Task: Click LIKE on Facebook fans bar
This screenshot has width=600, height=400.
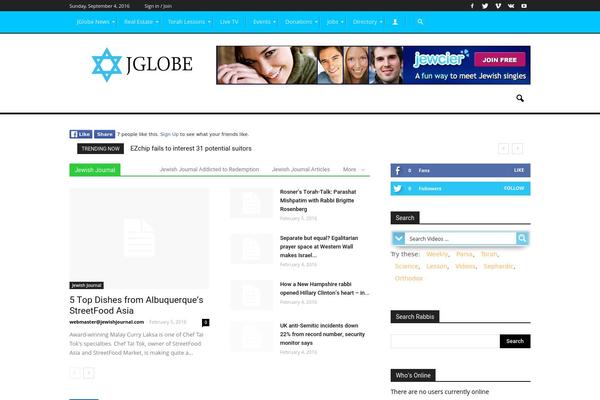Action: (x=519, y=170)
